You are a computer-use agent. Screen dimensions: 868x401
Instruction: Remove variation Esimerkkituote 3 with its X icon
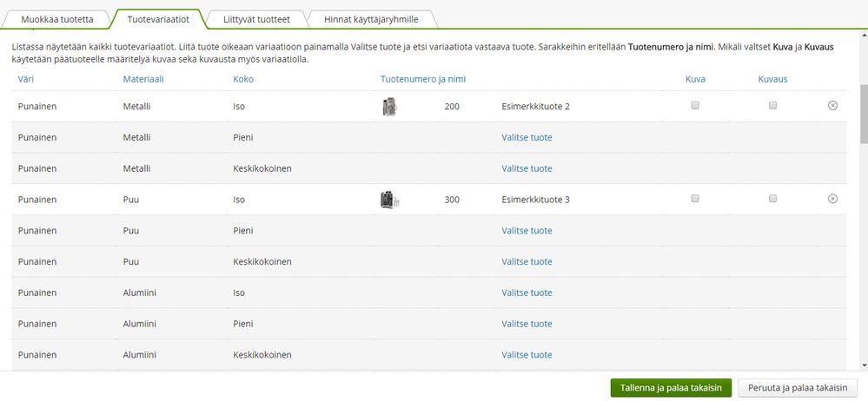coord(832,199)
